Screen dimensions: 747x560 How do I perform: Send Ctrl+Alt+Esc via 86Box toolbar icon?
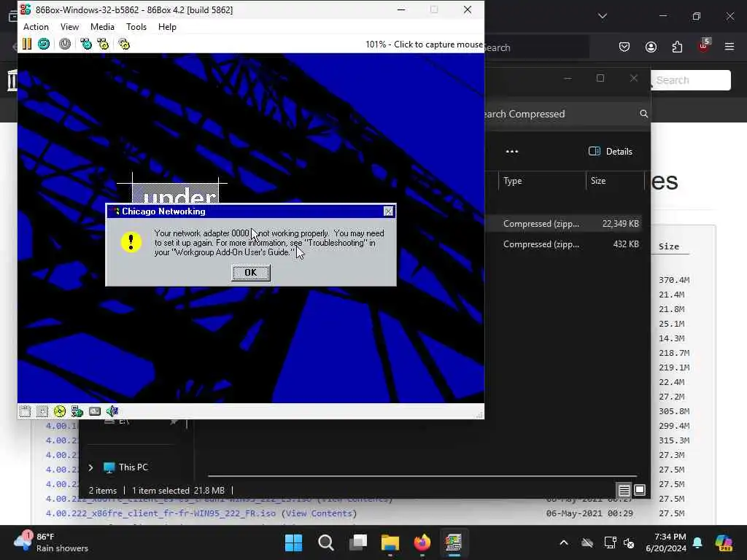pos(103,44)
